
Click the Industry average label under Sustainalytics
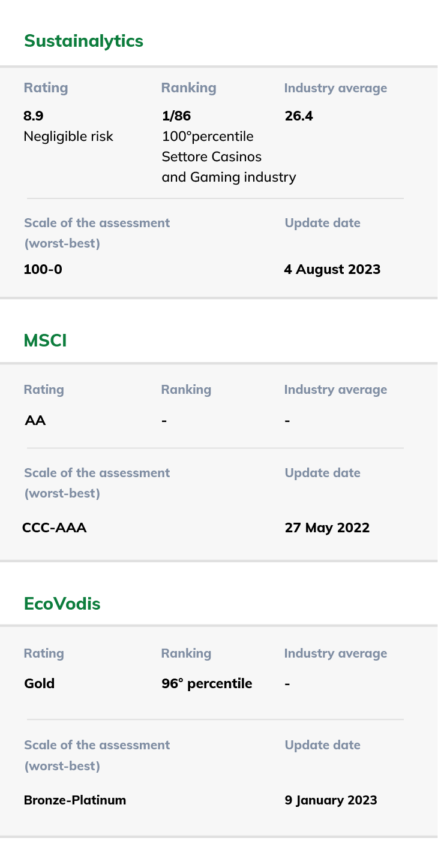(335, 88)
